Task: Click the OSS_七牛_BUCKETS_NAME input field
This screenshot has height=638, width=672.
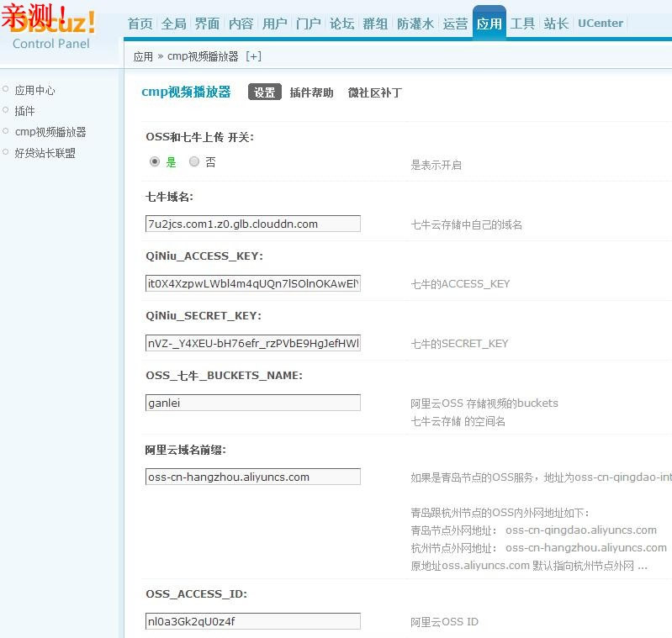Action: coord(253,403)
